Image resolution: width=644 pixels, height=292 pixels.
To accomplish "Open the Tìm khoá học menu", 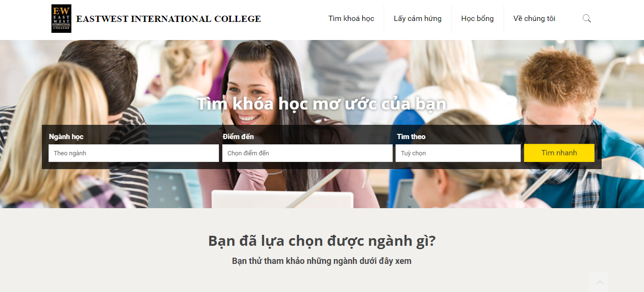I will 351,19.
